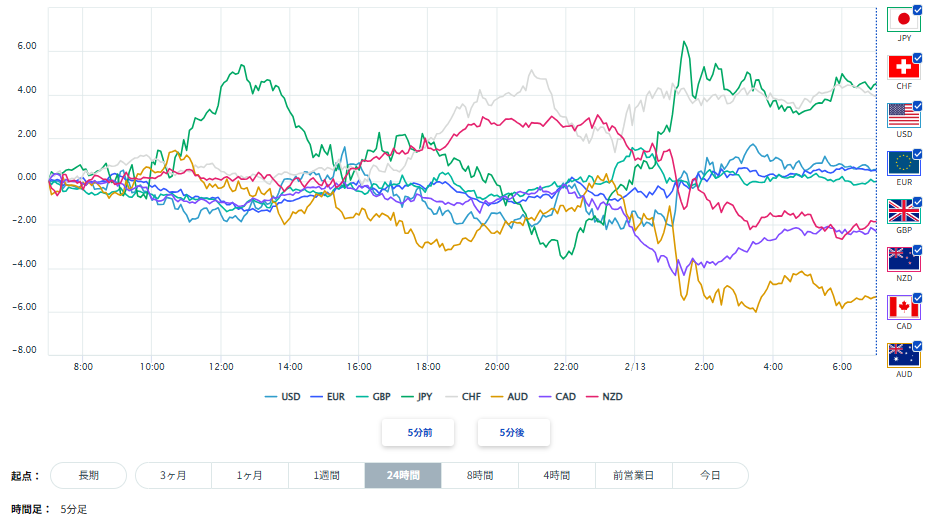Select the 3ヶ月 period tab
The height and width of the screenshot is (529, 934).
coord(173,475)
